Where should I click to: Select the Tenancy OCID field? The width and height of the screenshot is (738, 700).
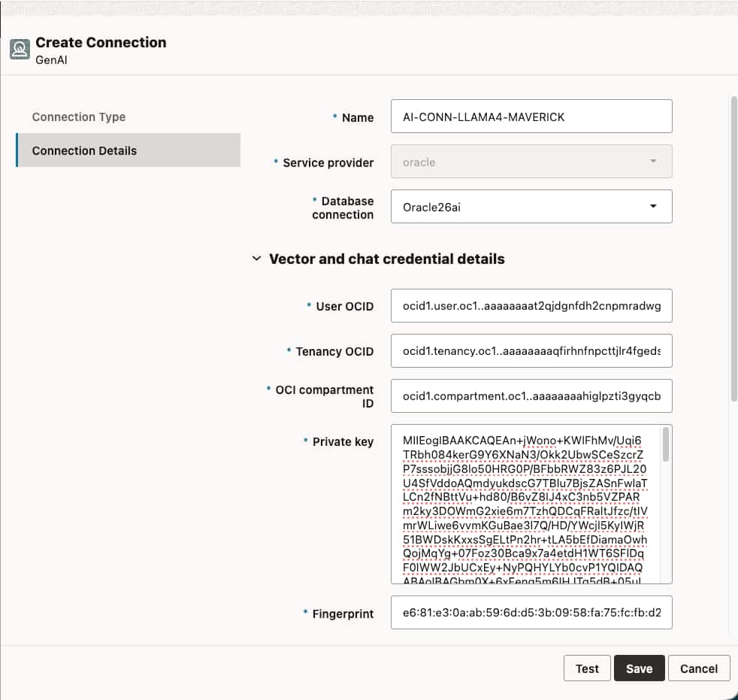[x=531, y=350]
